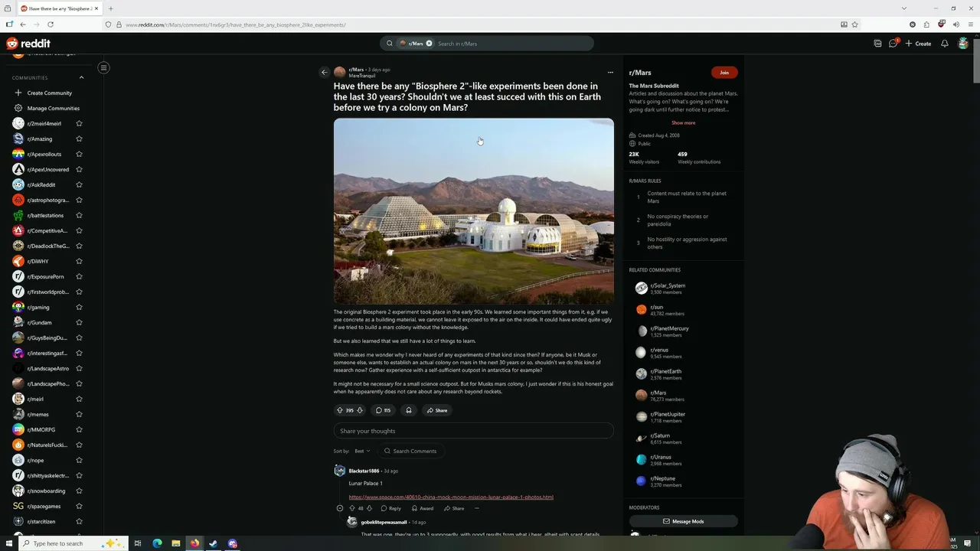This screenshot has height=551, width=980.
Task: Remove the r/Mars search scope chip
Action: 429,44
